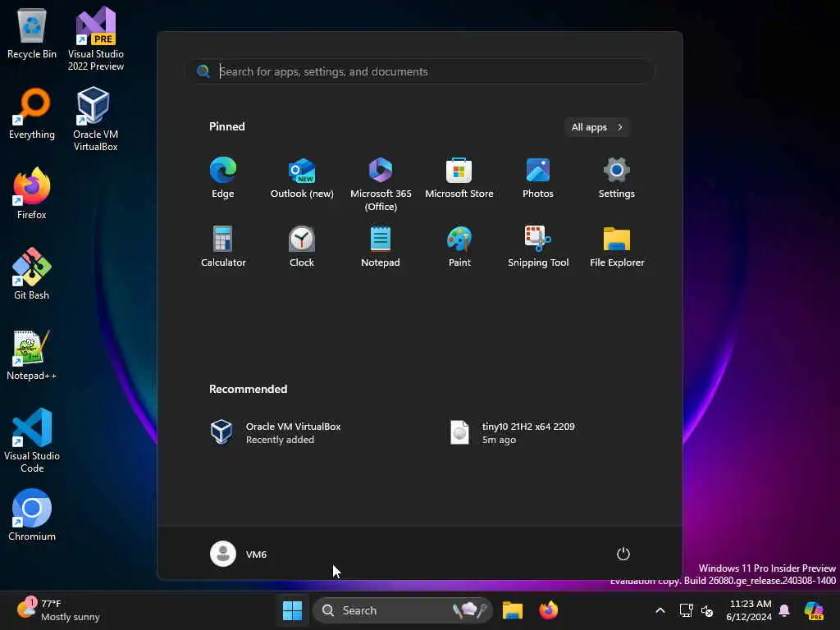Select Visual Studio Code desktop shortcut
840x630 pixels.
[32, 441]
